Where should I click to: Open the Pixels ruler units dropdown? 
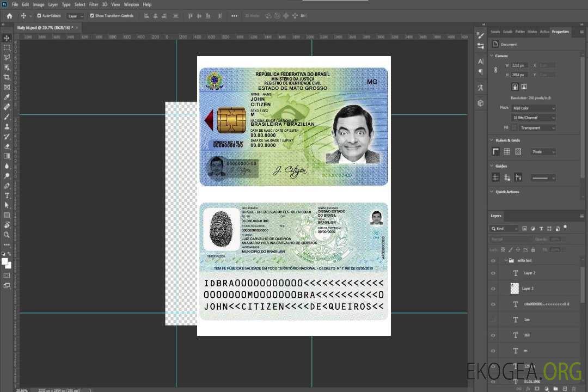tap(543, 152)
